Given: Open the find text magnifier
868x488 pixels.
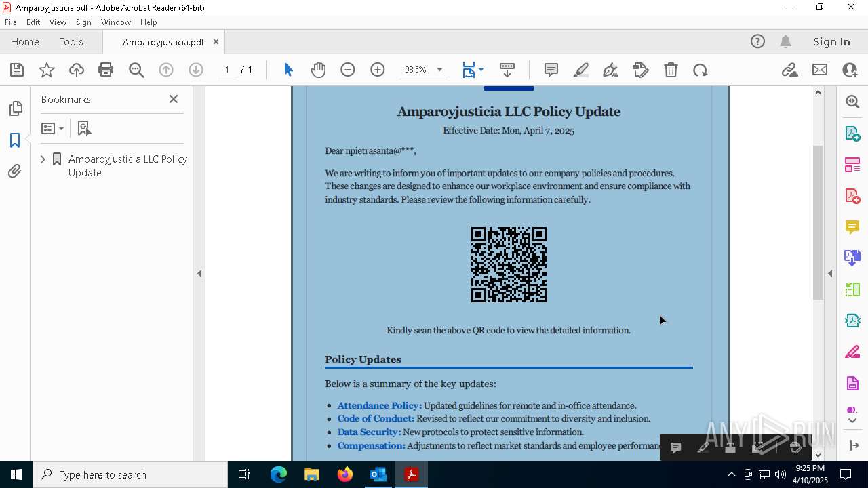Looking at the screenshot, I should [136, 70].
